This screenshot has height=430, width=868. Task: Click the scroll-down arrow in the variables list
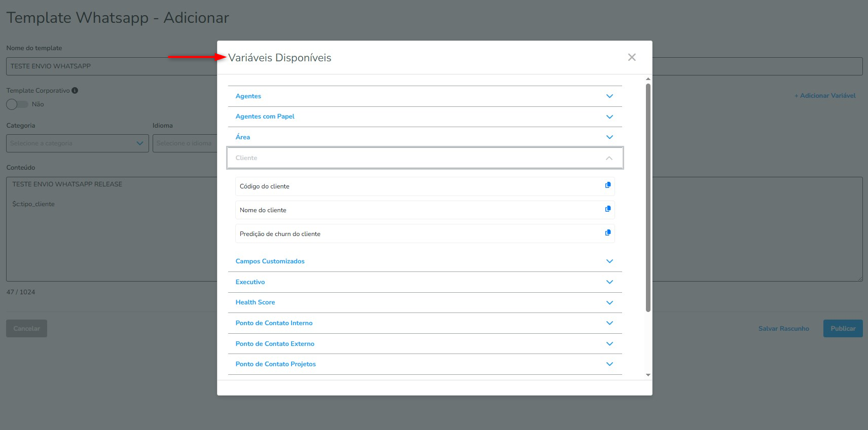coord(648,375)
